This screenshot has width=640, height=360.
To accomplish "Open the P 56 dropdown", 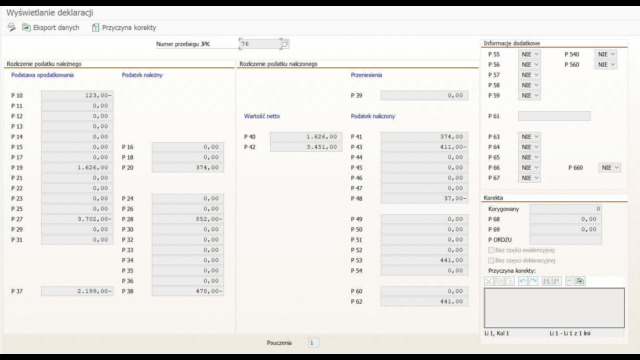I will (x=529, y=64).
